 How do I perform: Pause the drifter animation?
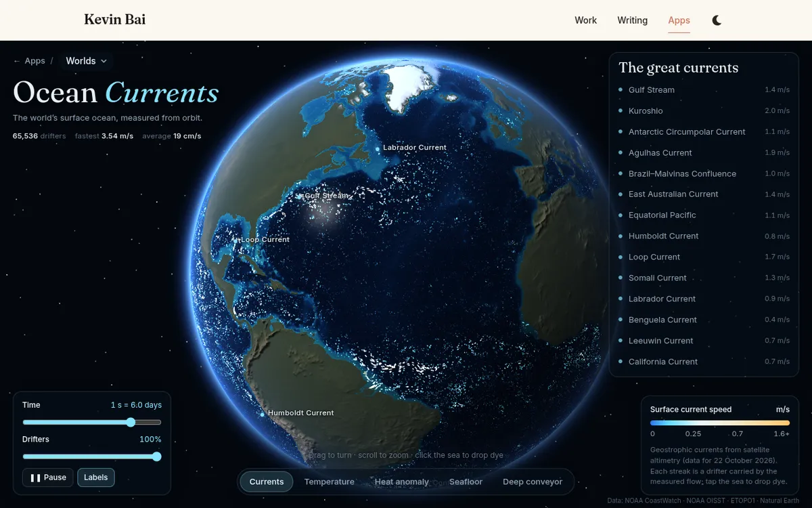48,478
